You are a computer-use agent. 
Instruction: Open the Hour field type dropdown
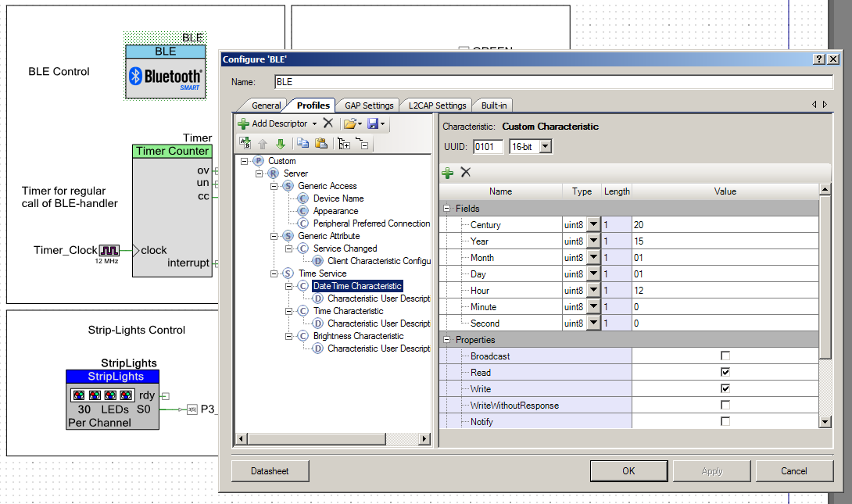(x=593, y=290)
